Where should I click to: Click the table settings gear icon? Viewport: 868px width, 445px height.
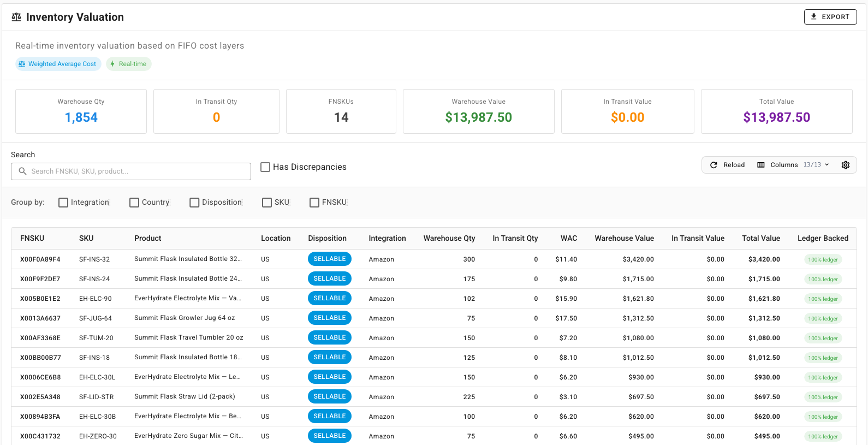(846, 165)
